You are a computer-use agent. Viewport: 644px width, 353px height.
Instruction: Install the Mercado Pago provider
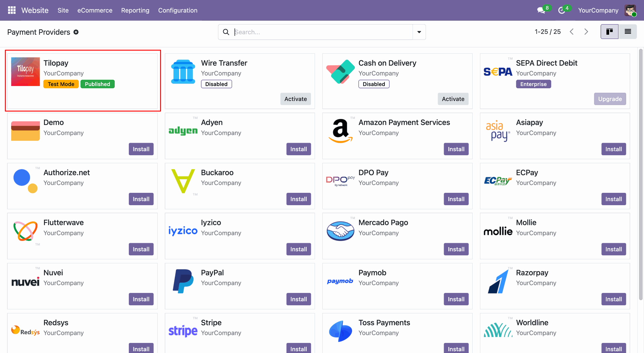point(456,249)
